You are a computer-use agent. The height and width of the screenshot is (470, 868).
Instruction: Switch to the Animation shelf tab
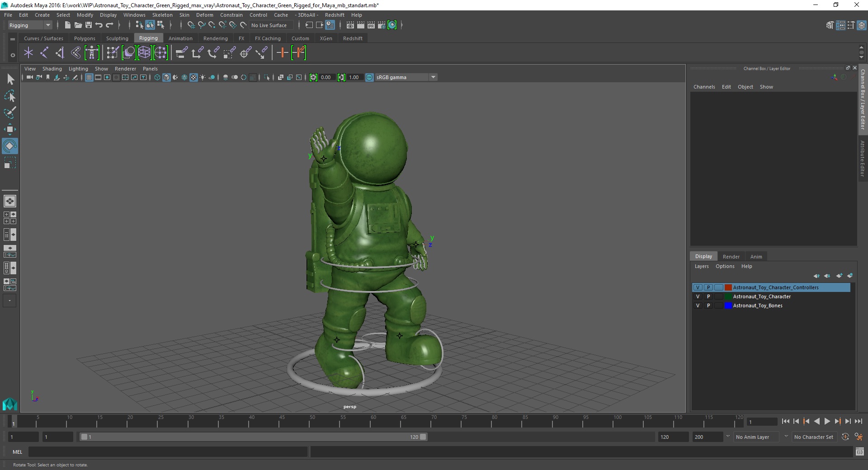(x=180, y=38)
